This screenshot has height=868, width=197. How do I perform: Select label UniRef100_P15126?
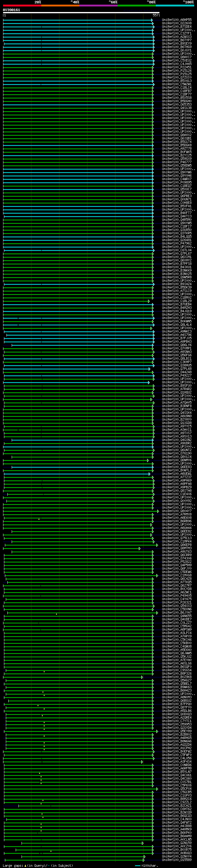(177, 71)
